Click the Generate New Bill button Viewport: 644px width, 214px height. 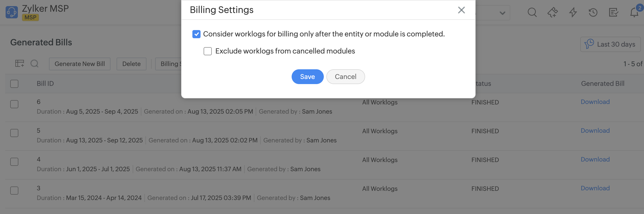tap(80, 64)
